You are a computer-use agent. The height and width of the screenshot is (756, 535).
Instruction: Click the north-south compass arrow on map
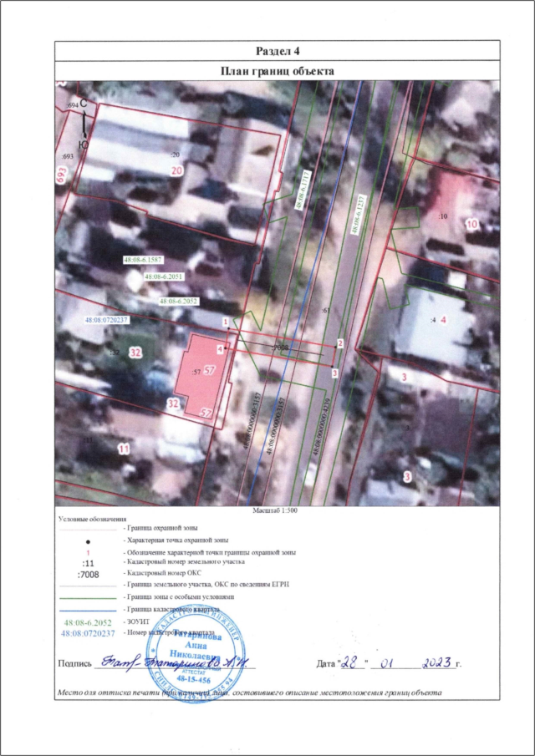click(84, 124)
